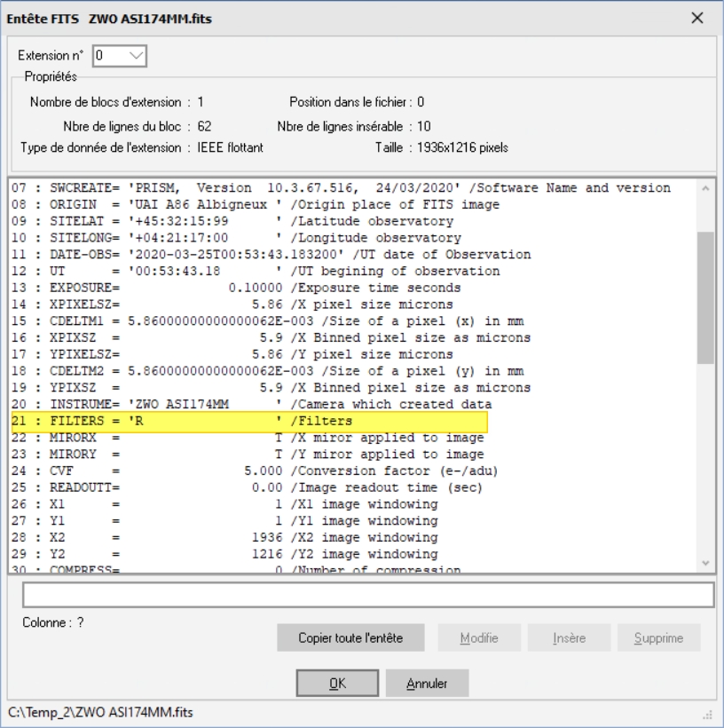Select the SWCREATE header line
Viewport: 724px width, 728px height.
(337, 188)
